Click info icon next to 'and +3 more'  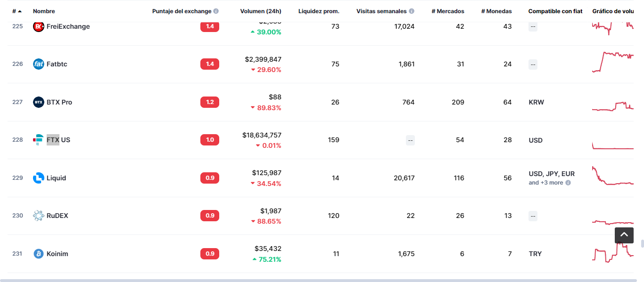coord(568,183)
